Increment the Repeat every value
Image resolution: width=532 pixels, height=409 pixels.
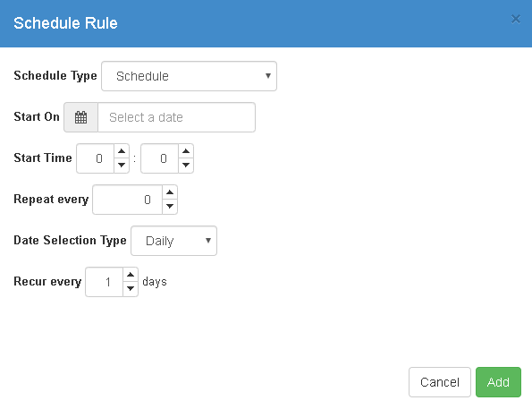point(170,192)
